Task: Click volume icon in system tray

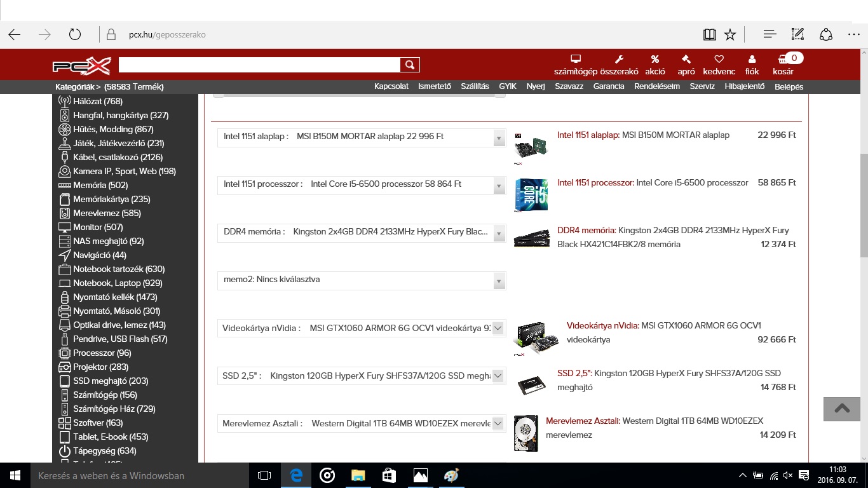Action: [788, 475]
